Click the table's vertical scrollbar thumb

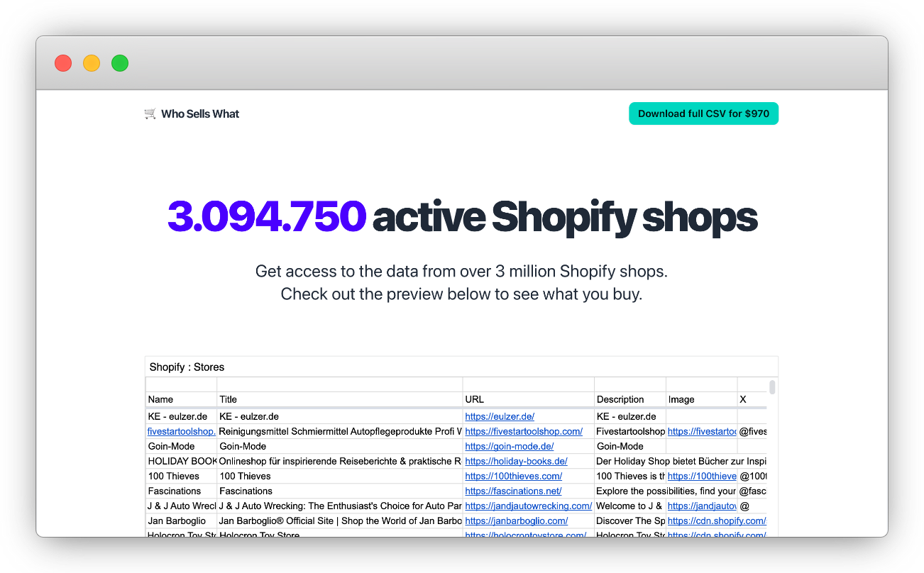tap(772, 386)
